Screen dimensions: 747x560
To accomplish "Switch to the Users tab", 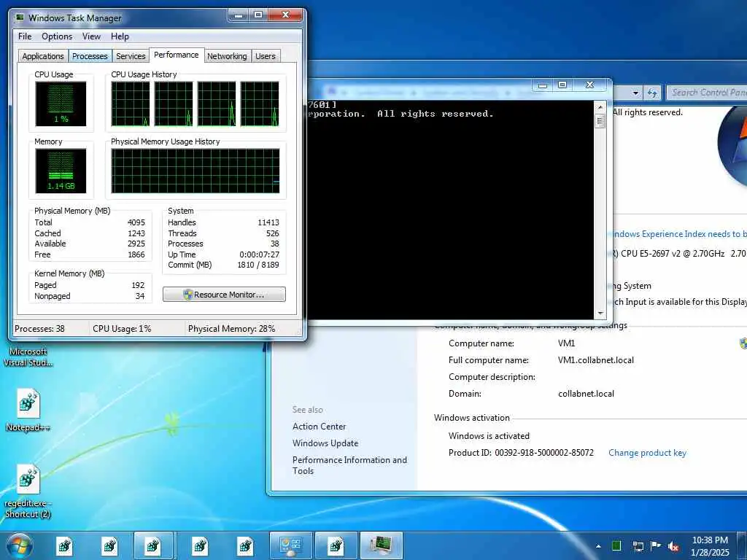I will 266,55.
